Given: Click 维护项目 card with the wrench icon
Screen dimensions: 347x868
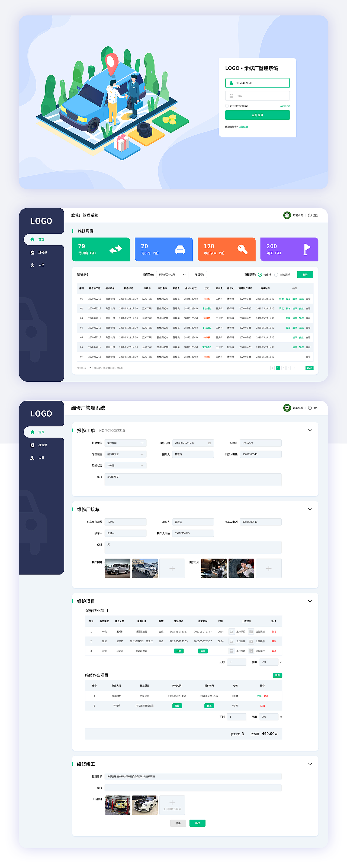Looking at the screenshot, I should pos(226,249).
